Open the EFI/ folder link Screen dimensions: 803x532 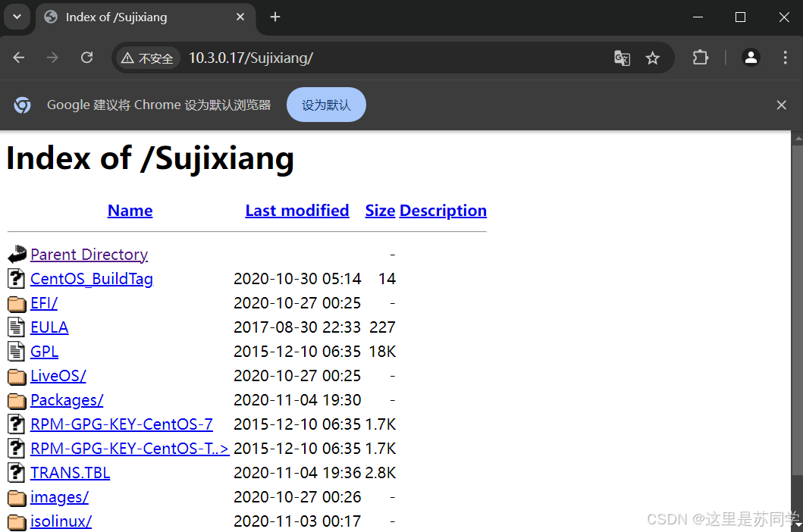[x=44, y=303]
